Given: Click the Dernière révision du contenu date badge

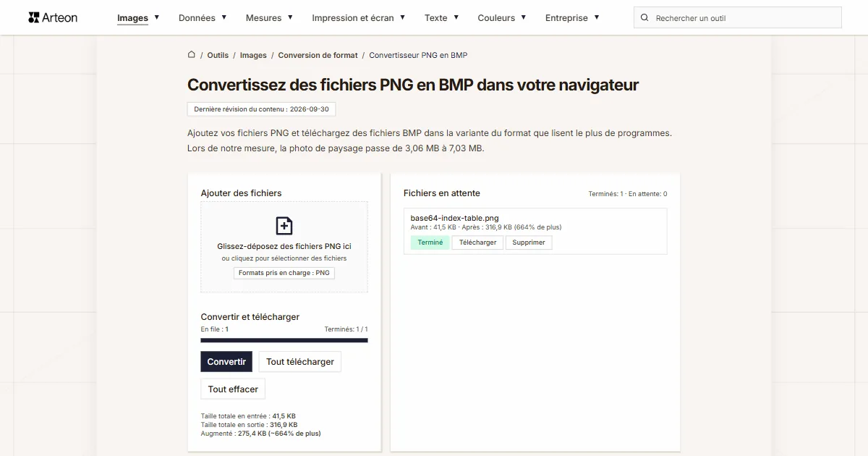Looking at the screenshot, I should 261,109.
